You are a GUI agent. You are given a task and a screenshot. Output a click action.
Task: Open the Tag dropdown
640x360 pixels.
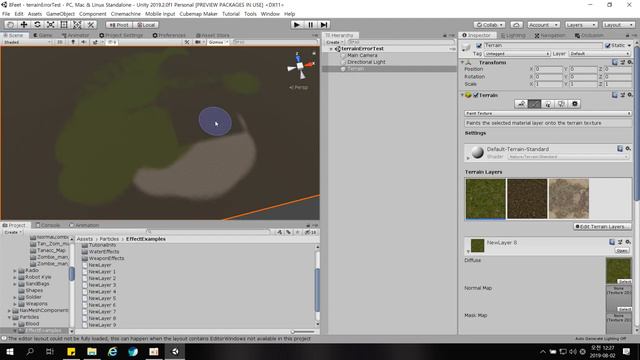(517, 53)
